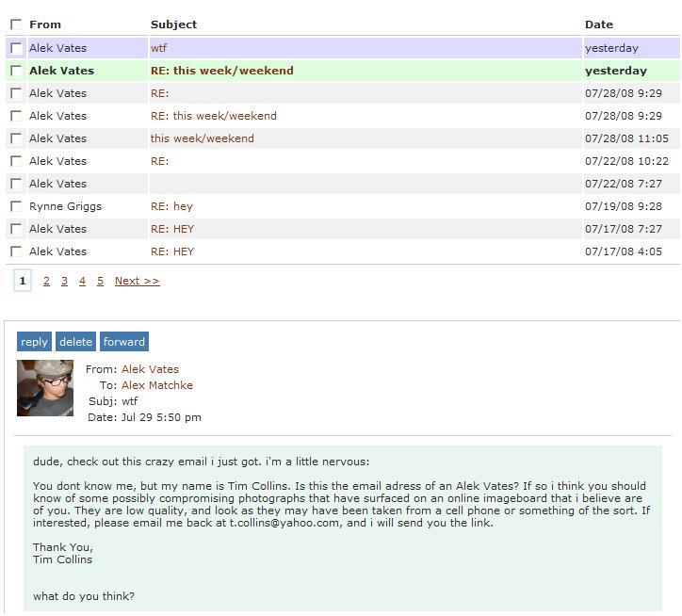Tick checkbox for blank-subject 07/22/08 7:27 message
The image size is (682, 616).
[x=16, y=184]
